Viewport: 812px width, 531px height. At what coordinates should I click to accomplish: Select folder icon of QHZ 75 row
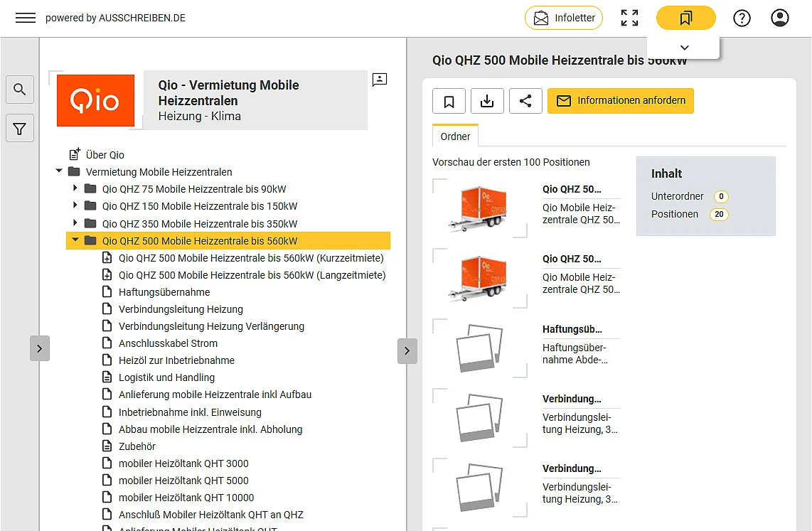(x=90, y=188)
